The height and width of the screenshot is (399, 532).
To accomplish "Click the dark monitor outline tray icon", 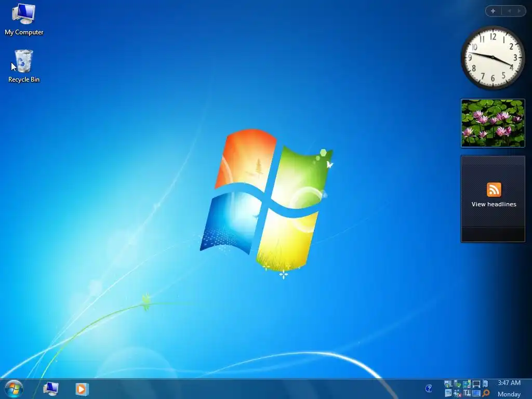I will tap(476, 384).
